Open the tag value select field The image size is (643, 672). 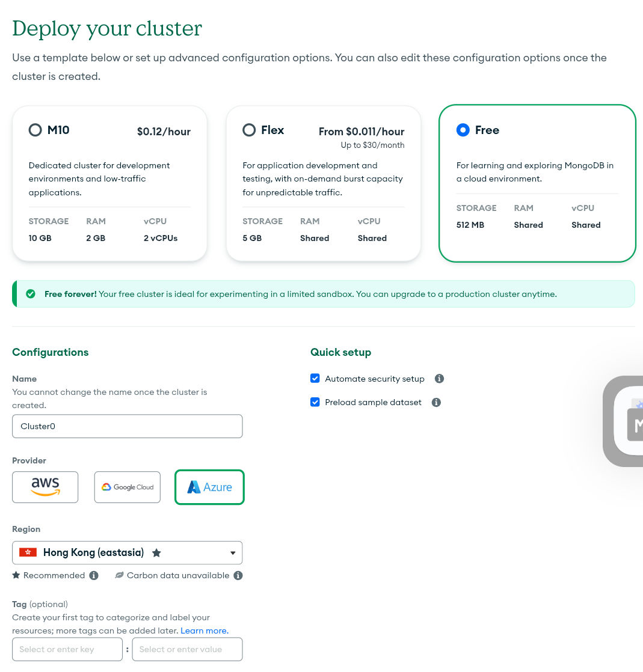pyautogui.click(x=187, y=649)
